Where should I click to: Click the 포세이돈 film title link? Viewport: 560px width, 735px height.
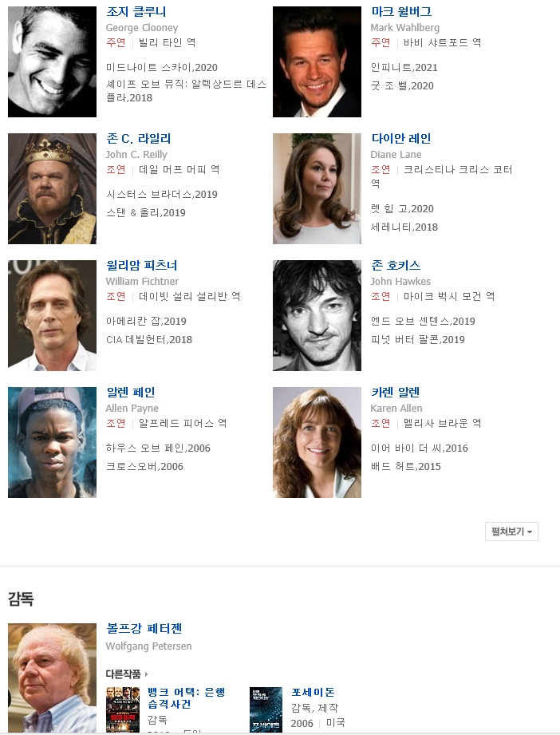click(x=313, y=693)
